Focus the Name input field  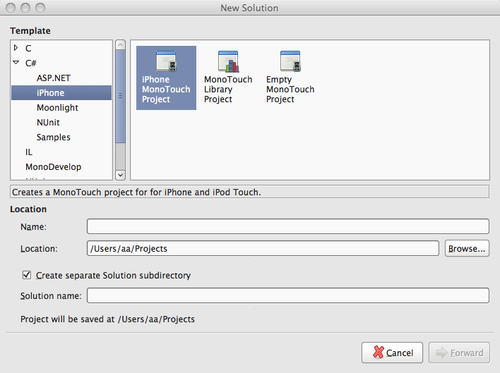tap(288, 226)
